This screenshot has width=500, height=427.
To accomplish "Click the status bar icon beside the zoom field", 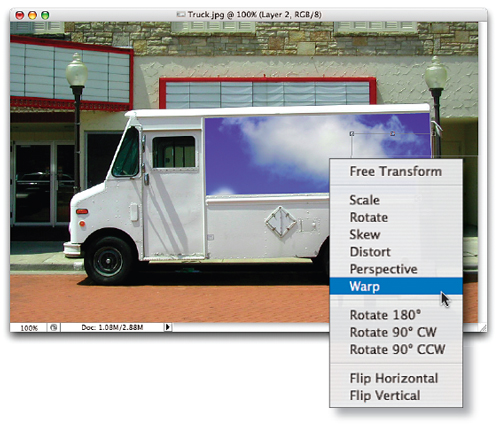I will 53,328.
